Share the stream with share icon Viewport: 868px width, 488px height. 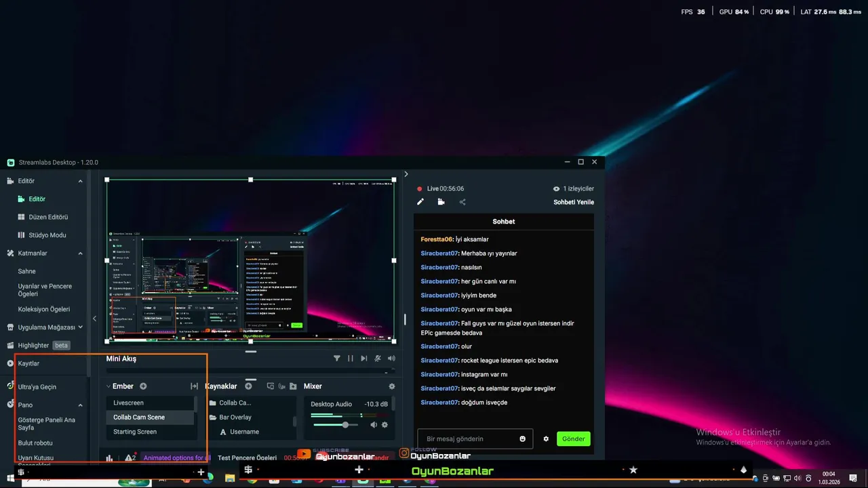coord(462,202)
